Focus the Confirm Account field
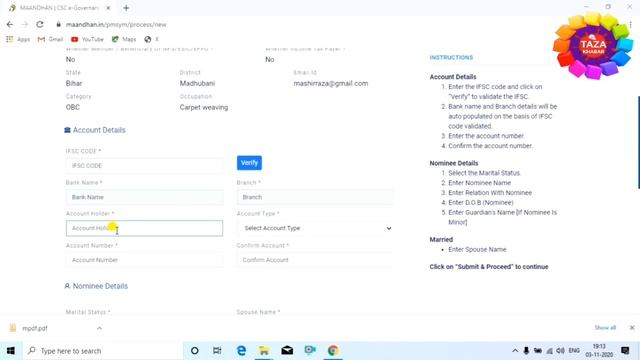This screenshot has height=360, width=640. point(315,260)
